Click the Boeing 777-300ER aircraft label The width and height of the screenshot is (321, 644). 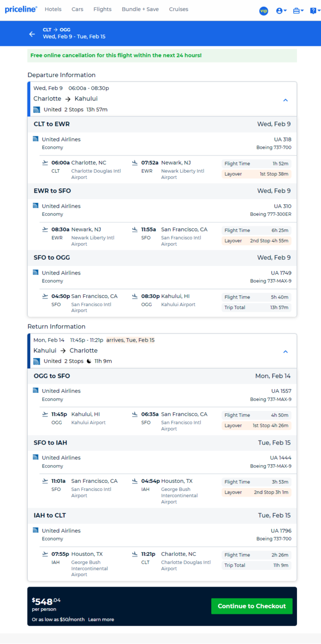(x=271, y=214)
